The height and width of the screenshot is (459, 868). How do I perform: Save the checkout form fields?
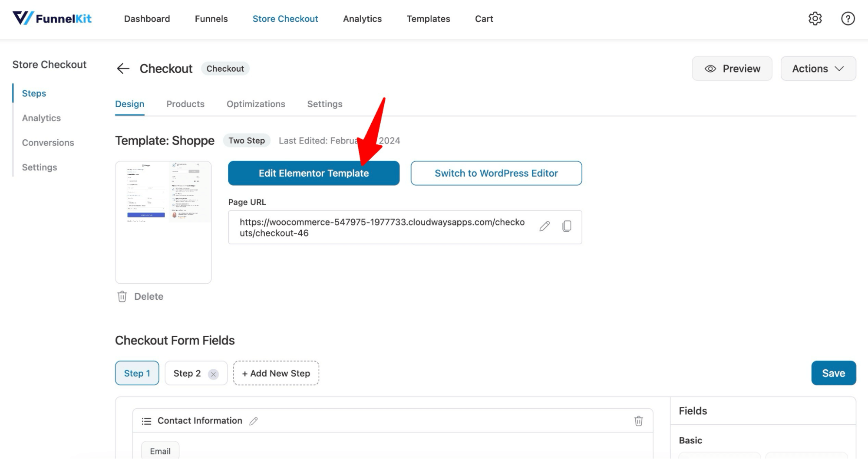click(x=833, y=373)
